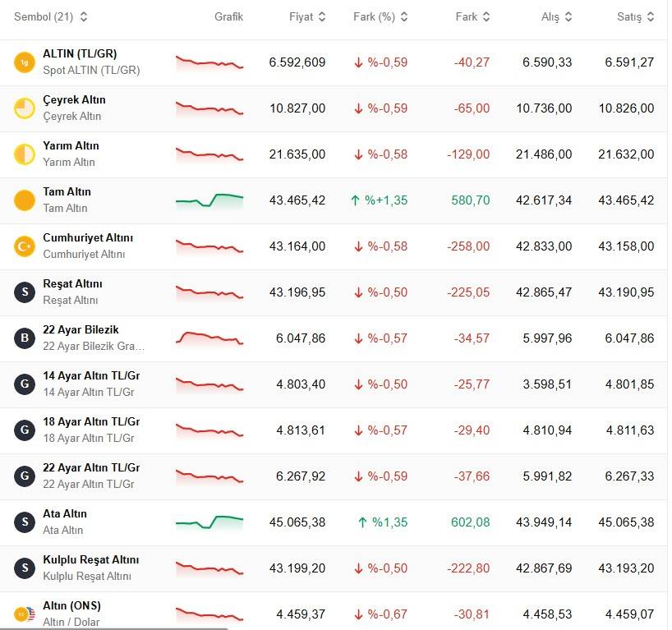
Task: Click the 22 Ayar Bilezik sparkline chart
Action: (x=209, y=338)
